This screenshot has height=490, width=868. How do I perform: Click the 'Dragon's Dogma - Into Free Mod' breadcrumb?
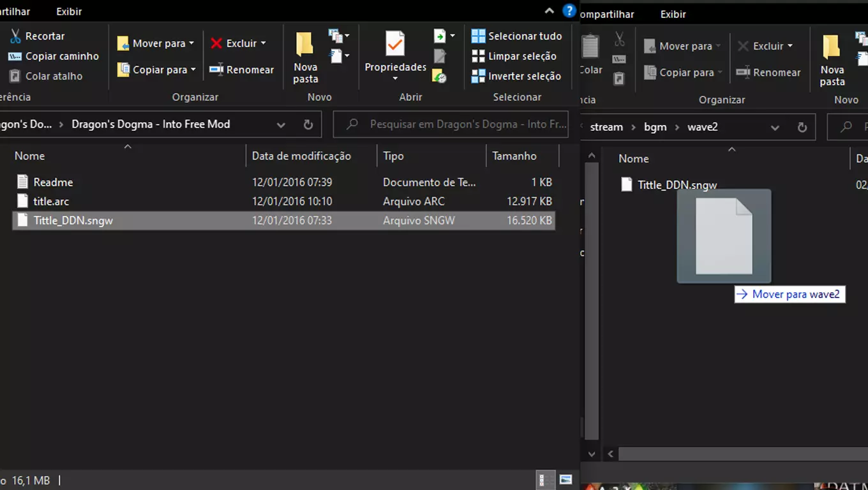[151, 124]
